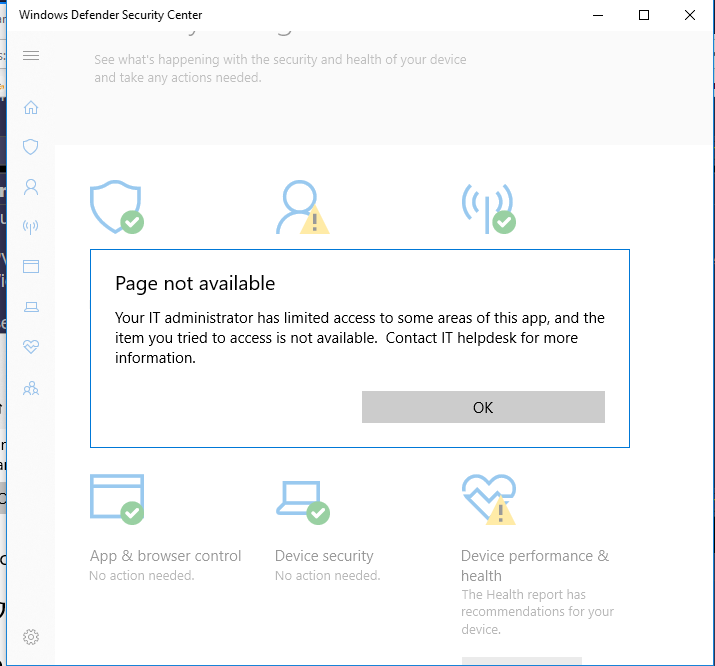
Task: Open Device security laptop icon in sidebar
Action: (31, 307)
